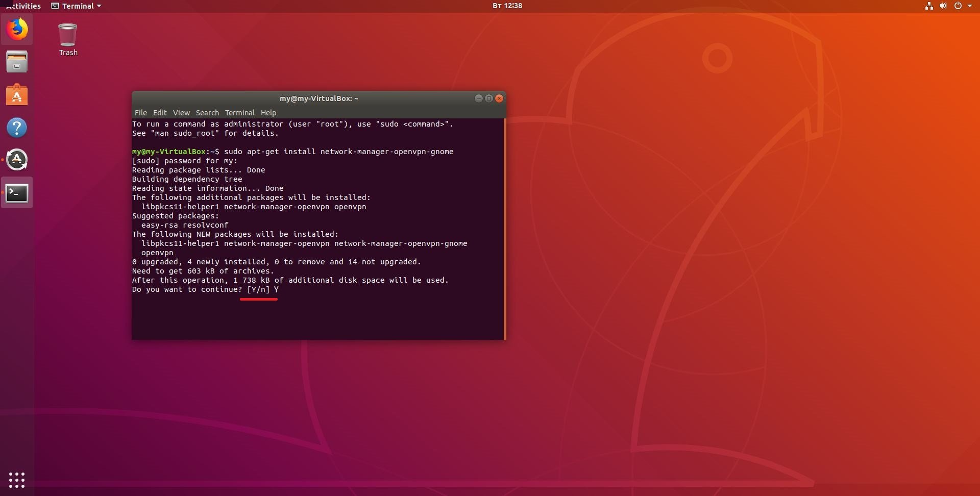Select the Trash desktop icon

click(x=68, y=39)
